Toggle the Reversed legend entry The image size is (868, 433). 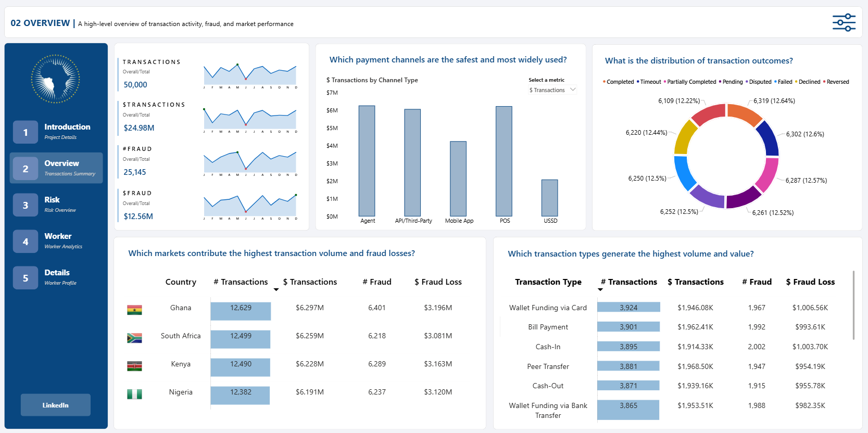pyautogui.click(x=836, y=82)
